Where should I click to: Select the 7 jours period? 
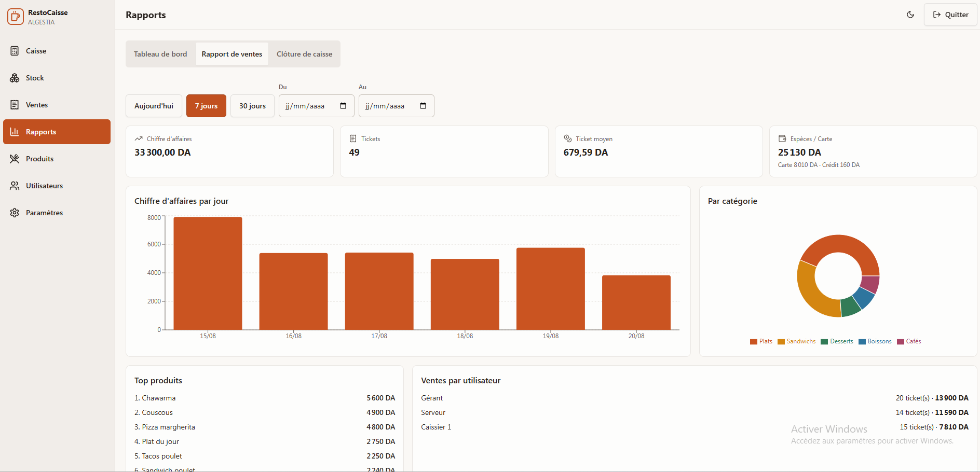click(x=206, y=106)
